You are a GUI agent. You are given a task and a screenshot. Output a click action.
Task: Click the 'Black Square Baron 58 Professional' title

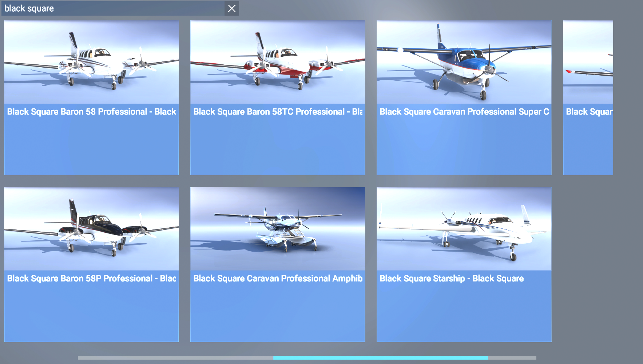(91, 112)
